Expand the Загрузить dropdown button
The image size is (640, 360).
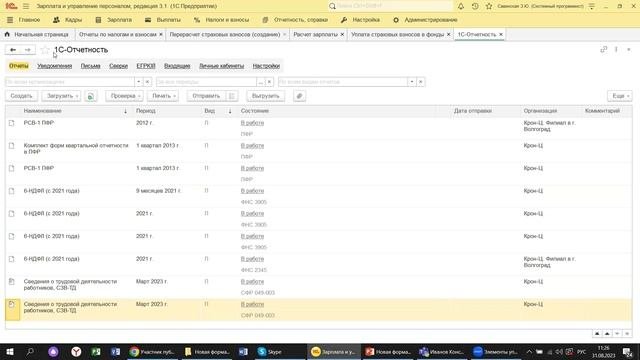click(61, 96)
